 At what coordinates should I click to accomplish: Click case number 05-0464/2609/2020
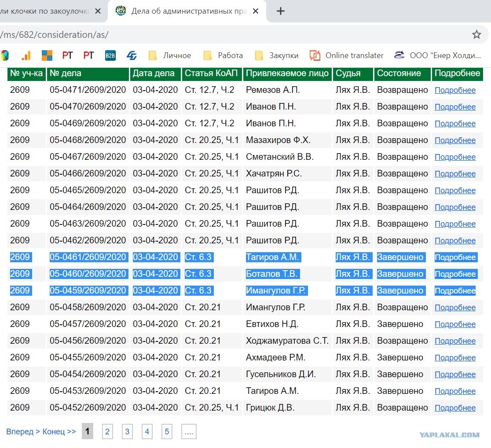[88, 207]
